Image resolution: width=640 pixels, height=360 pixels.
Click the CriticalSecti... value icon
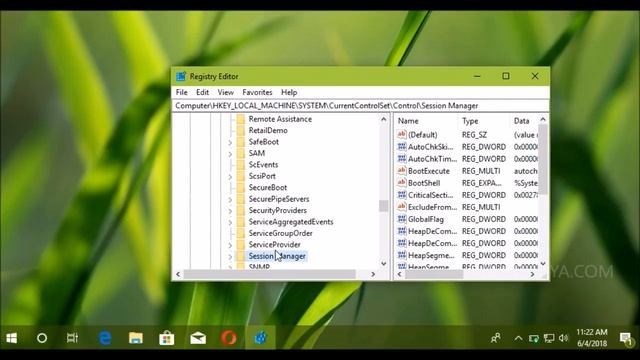pyautogui.click(x=402, y=195)
